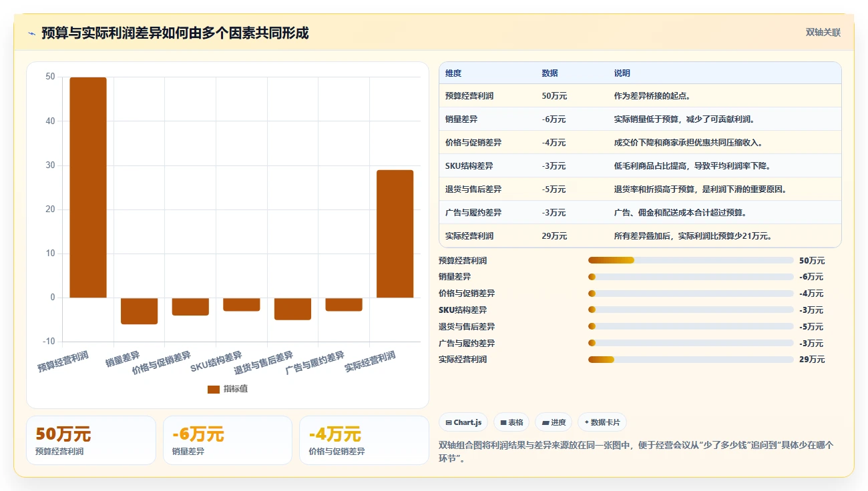Open the -6万元 销量差异 card
This screenshot has width=868, height=491.
tap(228, 440)
